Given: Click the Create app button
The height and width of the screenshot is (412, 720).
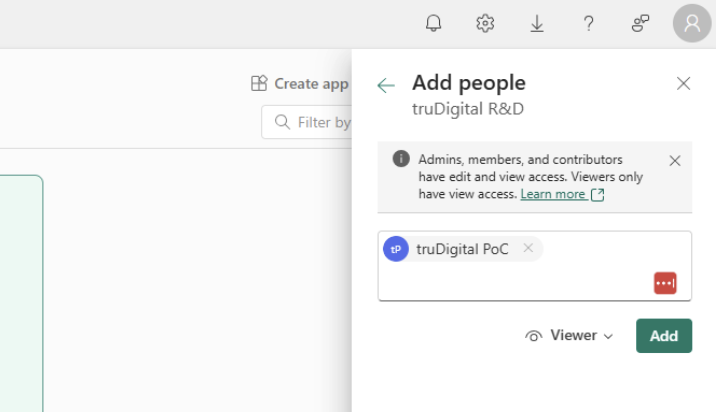Looking at the screenshot, I should pos(300,84).
